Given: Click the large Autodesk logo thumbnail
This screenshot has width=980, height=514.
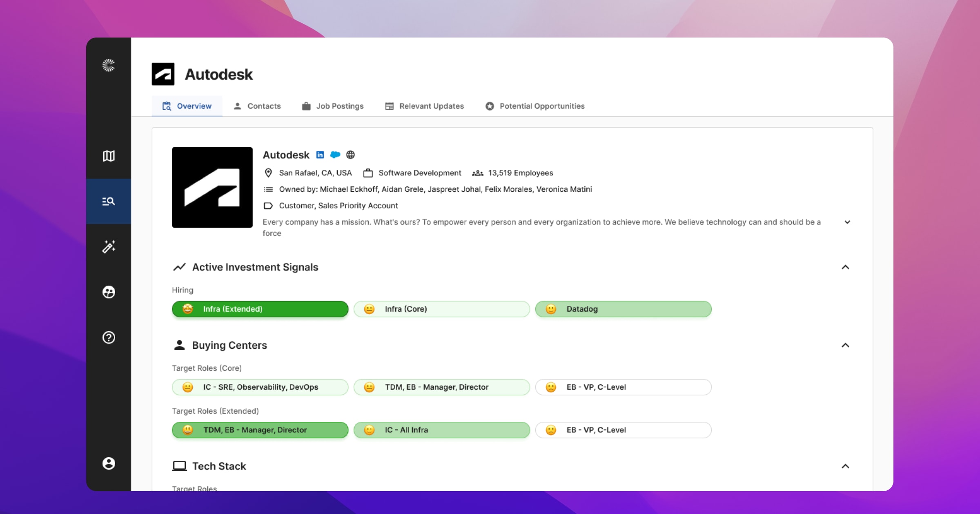Looking at the screenshot, I should 212,187.
